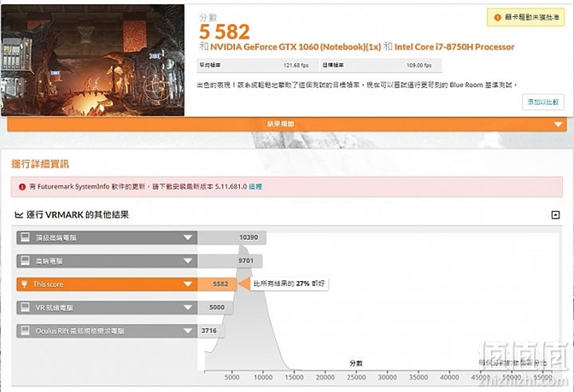Select the This score row label
The height and width of the screenshot is (392, 574).
pyautogui.click(x=48, y=284)
